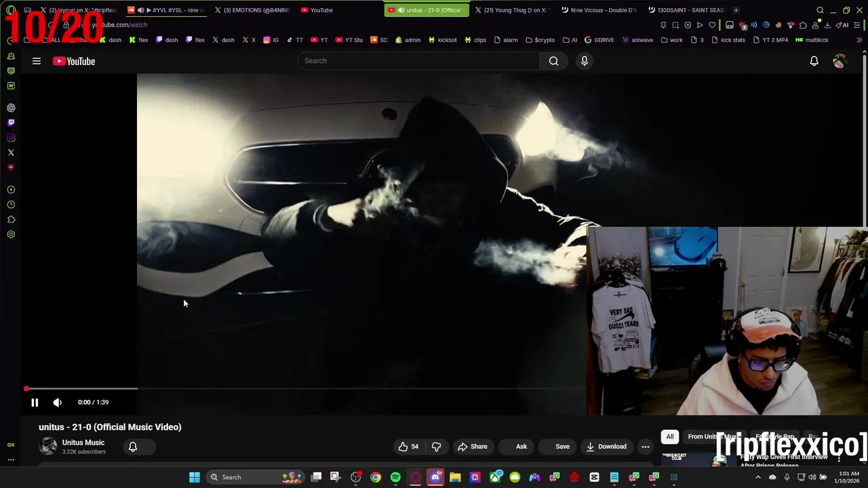Open the clips bookmark

tap(475, 40)
